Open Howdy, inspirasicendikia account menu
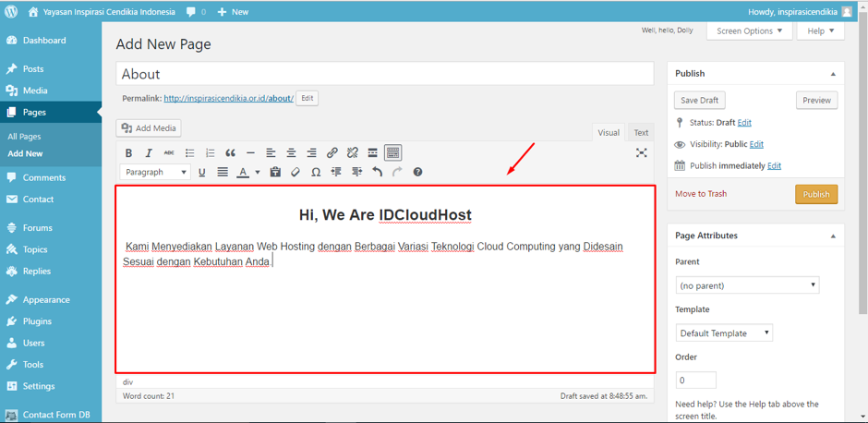This screenshot has width=868, height=423. pyautogui.click(x=800, y=12)
